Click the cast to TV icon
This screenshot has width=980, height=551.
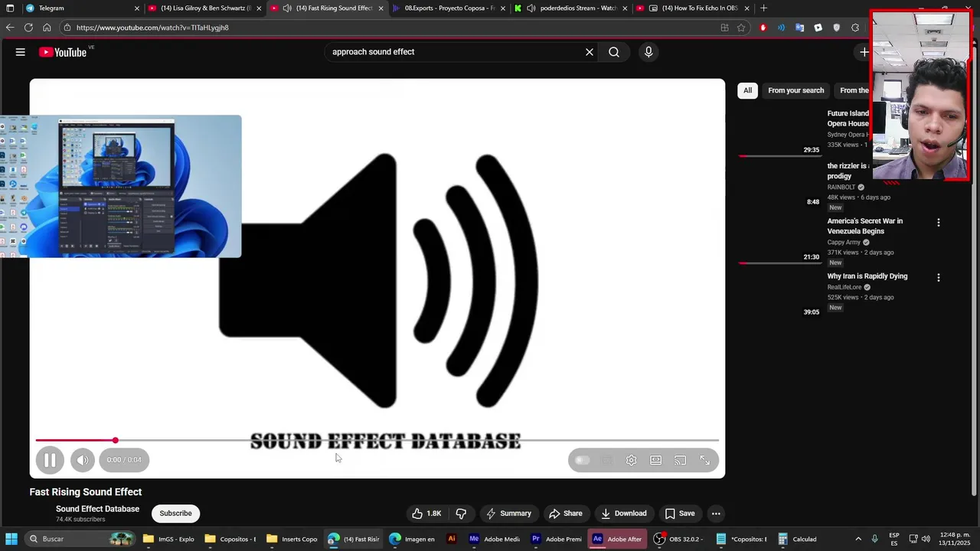pyautogui.click(x=680, y=460)
